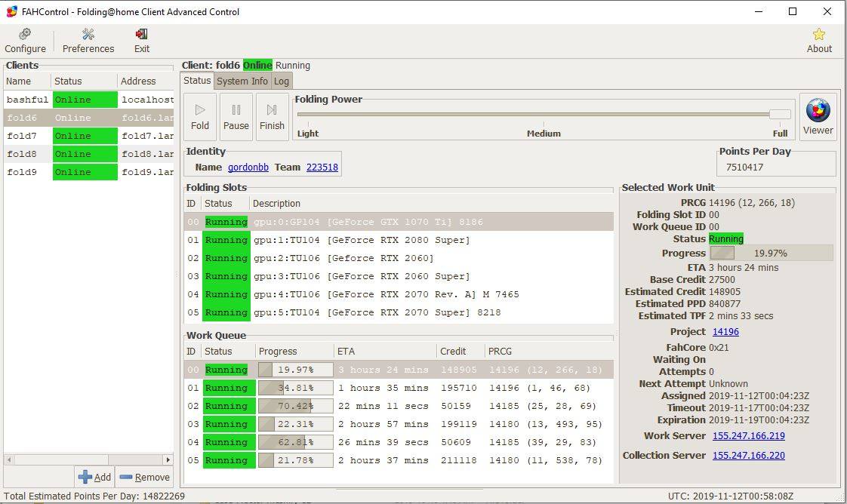Viewport: 847px width, 504px height.
Task: Open the Log tab
Action: (281, 81)
